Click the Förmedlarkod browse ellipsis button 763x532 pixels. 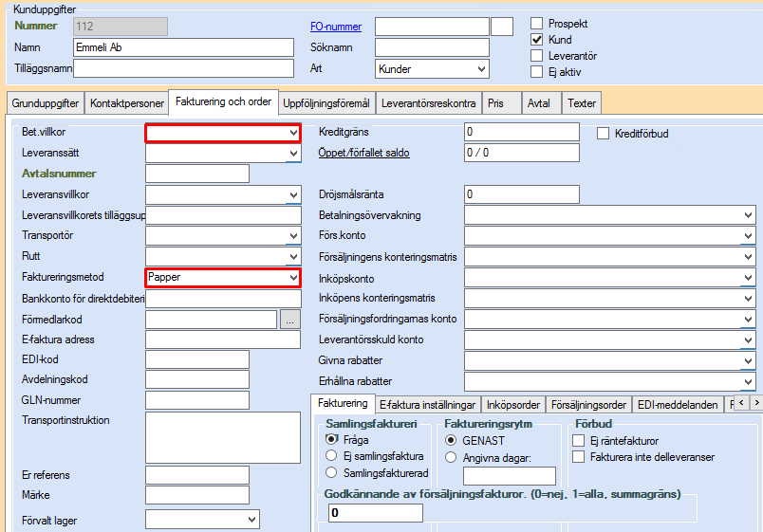pyautogui.click(x=290, y=320)
